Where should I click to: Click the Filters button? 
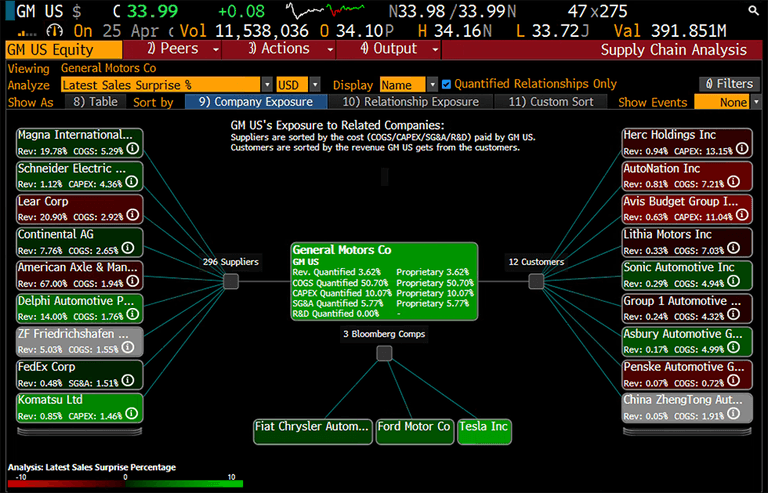click(729, 85)
